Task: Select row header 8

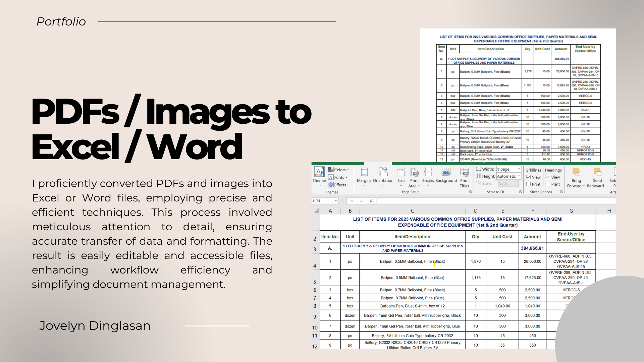Action: 315,306
